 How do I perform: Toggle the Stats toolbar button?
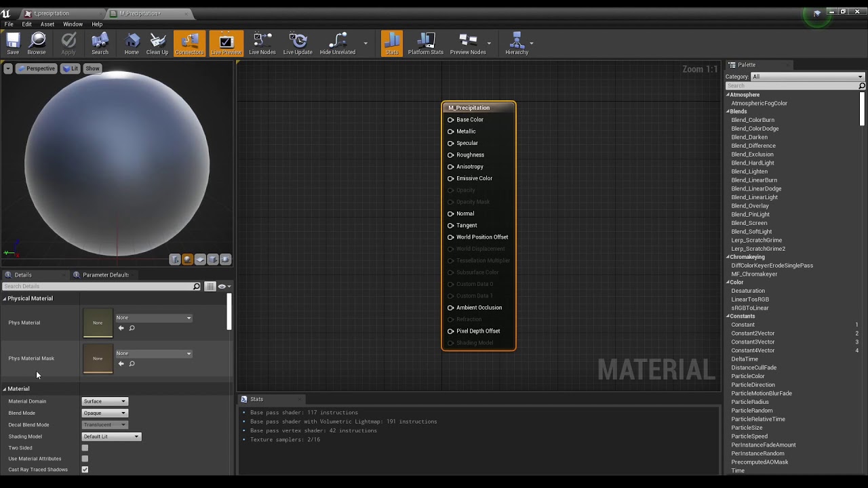point(391,43)
